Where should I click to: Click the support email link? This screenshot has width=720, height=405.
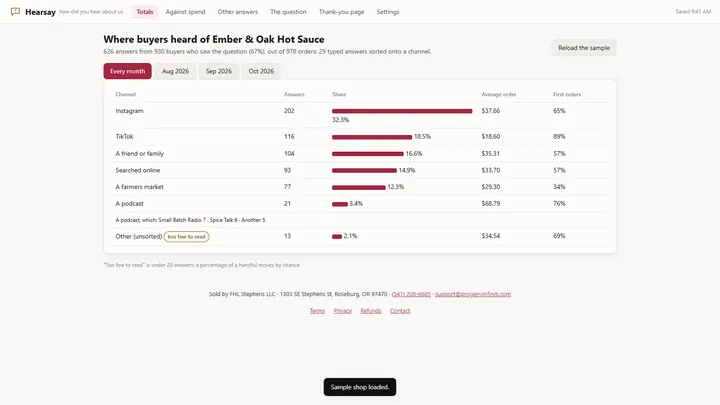[x=473, y=294]
